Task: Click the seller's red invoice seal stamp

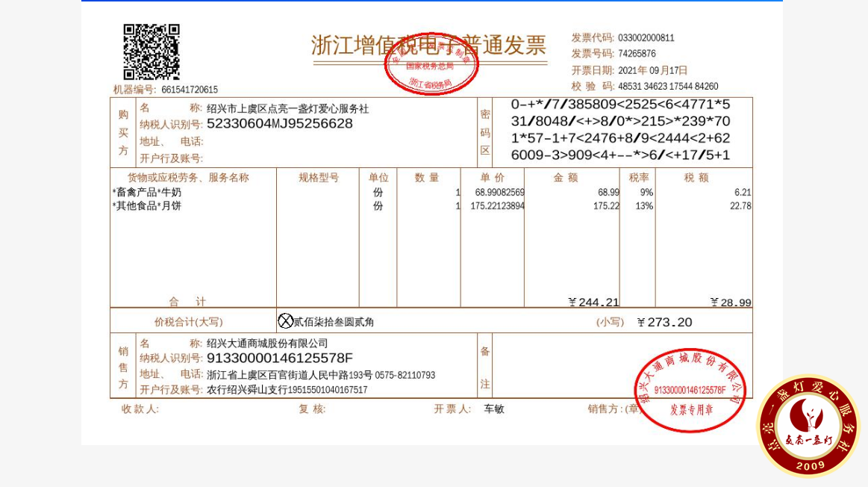Action: (690, 390)
